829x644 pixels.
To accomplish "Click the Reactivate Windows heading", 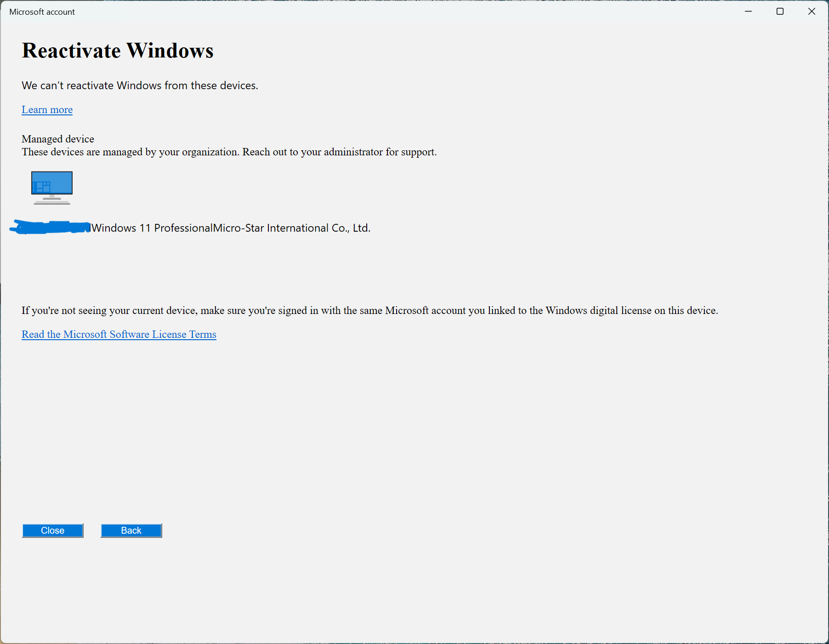I will [x=118, y=50].
